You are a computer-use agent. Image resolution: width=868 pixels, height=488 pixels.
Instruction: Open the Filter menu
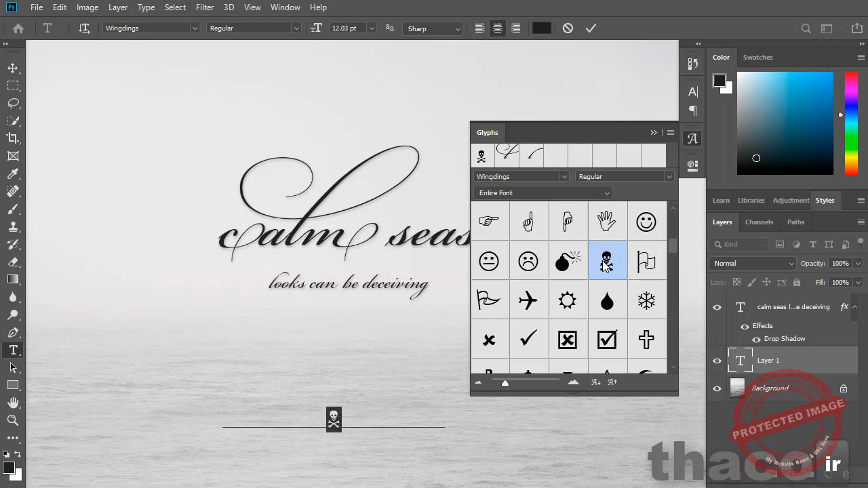coord(205,7)
